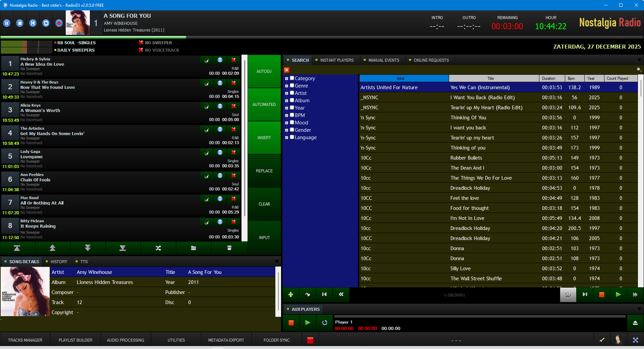Check the Artist filter checkbox
The image size is (644, 349).
tap(291, 93)
